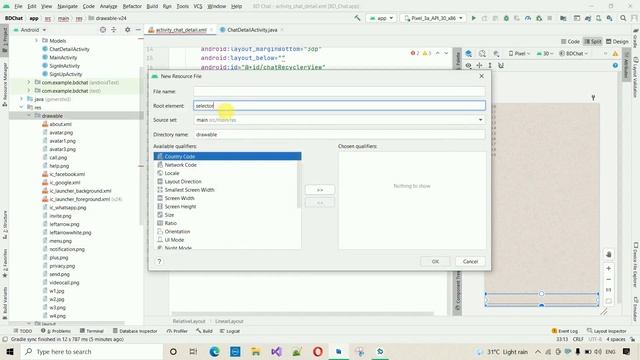Open the Refactor menu
The image size is (640, 360).
tap(132, 7)
